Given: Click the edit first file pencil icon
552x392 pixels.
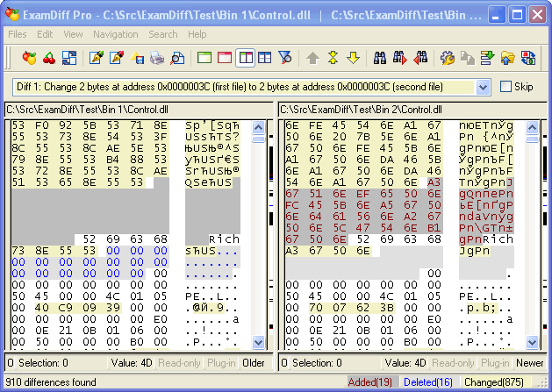Looking at the screenshot, I should click(97, 57).
